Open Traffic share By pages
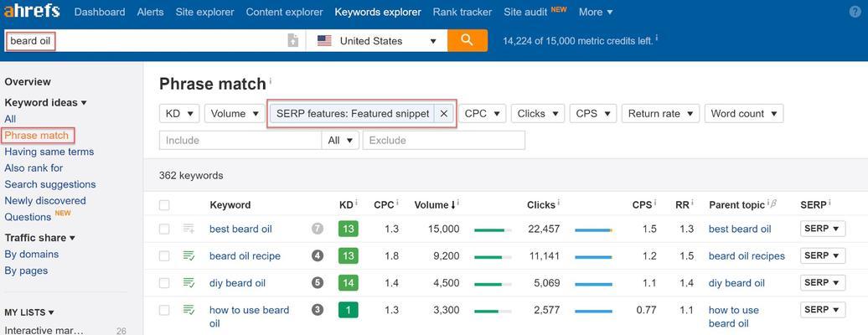This screenshot has width=868, height=335. (26, 271)
